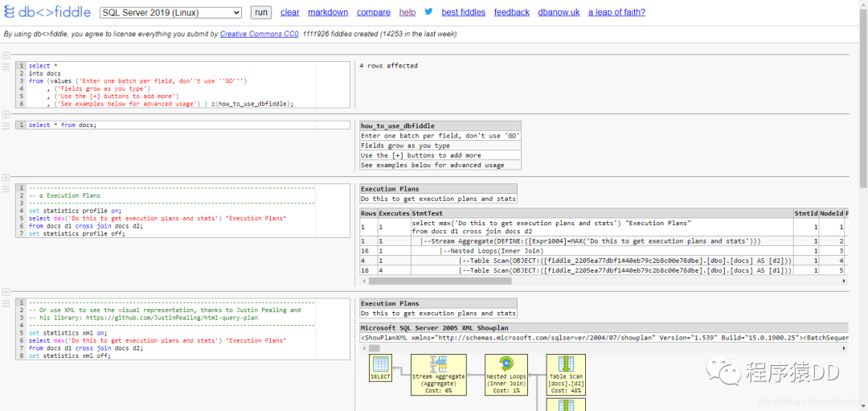Click the best fiddles link
This screenshot has width=868, height=411.
[463, 13]
